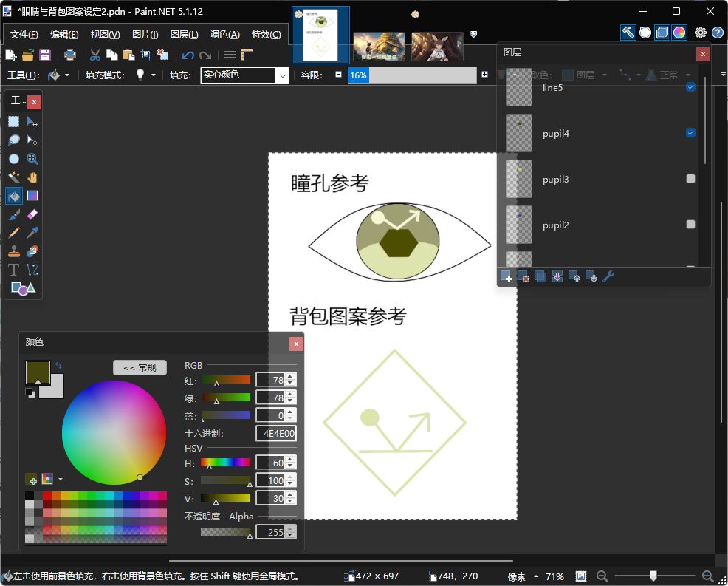Decrease tolerance with minus button
Viewport: 728px width, 586px height.
pos(338,75)
